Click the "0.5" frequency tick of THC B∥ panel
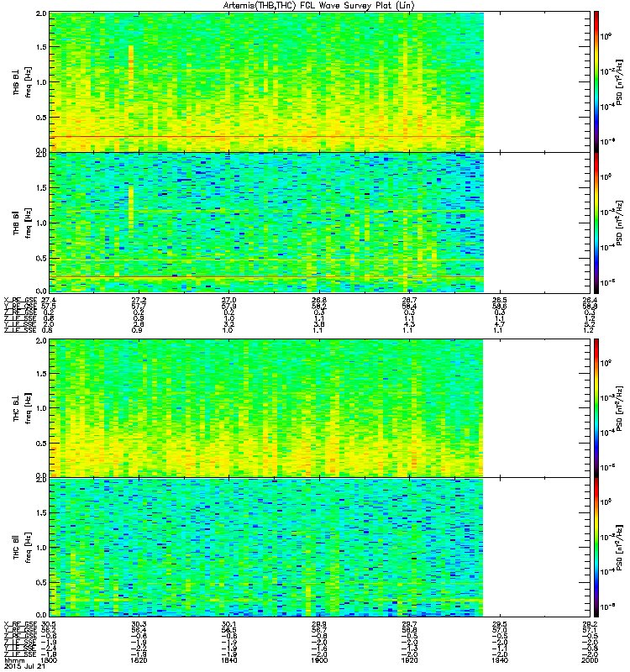The height and width of the screenshot is (672, 630). coord(41,582)
